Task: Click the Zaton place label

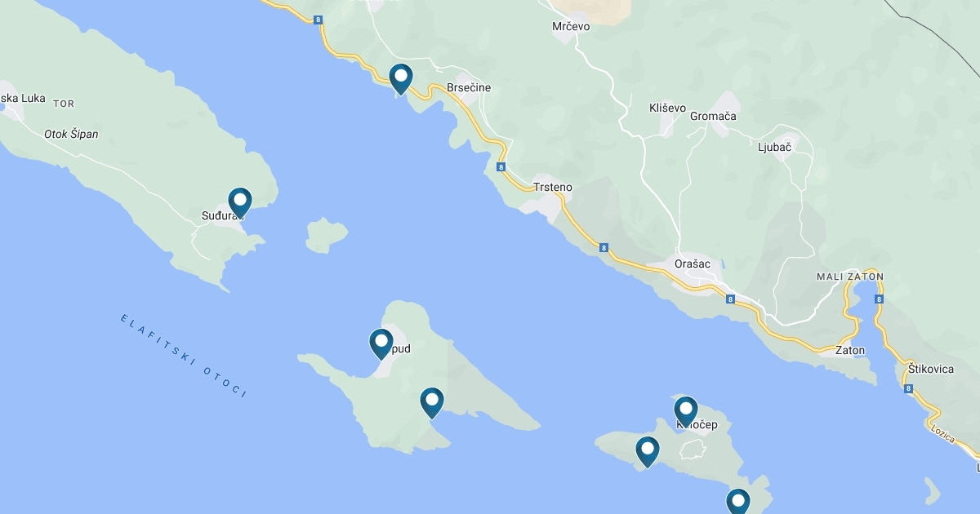Action: click(x=850, y=350)
